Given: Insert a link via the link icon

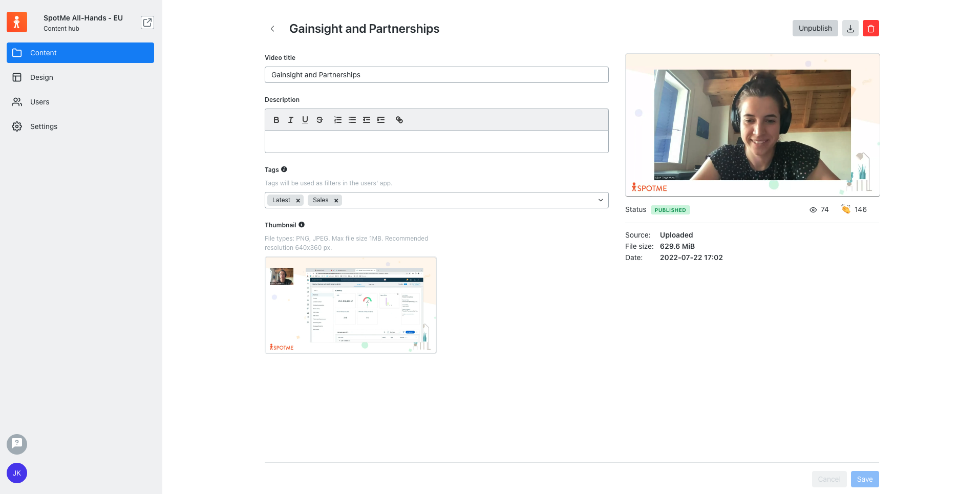Looking at the screenshot, I should [x=399, y=120].
